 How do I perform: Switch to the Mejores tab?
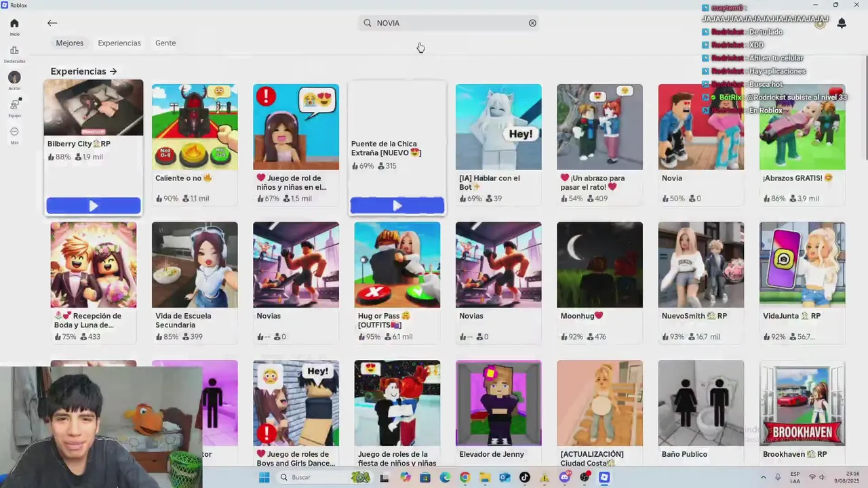point(70,43)
